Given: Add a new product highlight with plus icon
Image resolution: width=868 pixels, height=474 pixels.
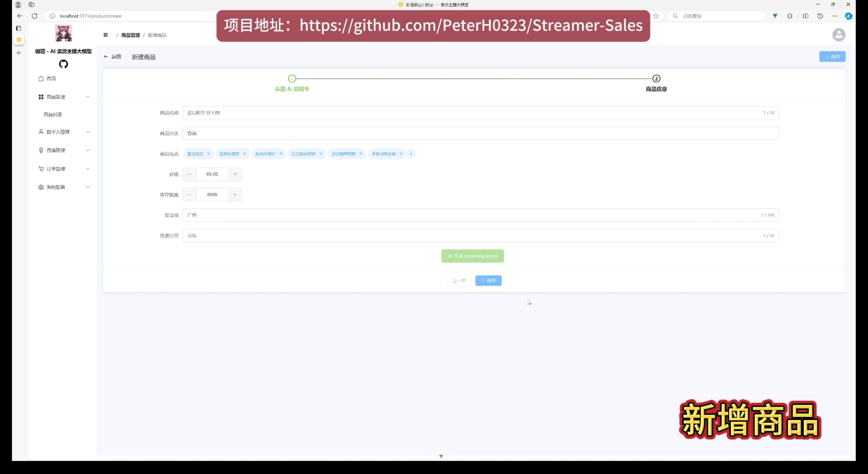Looking at the screenshot, I should [x=411, y=154].
